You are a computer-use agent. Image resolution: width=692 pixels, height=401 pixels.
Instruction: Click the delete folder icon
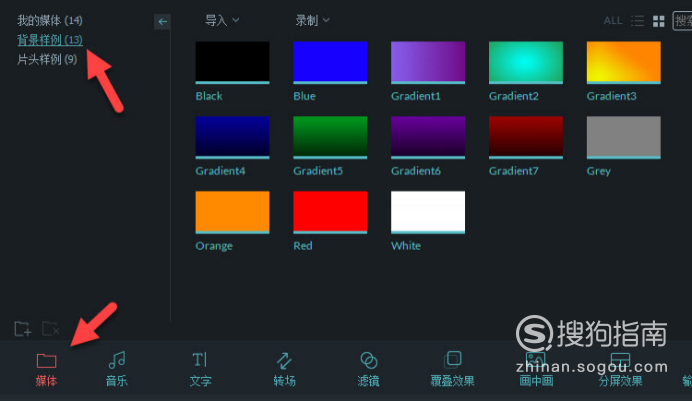click(x=50, y=329)
